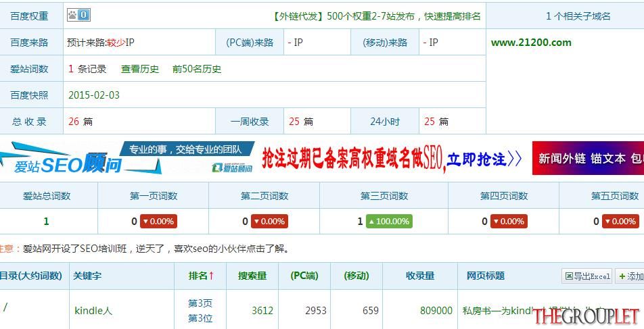Sort by the 搜索量 column header
Image resolution: width=644 pixels, height=329 pixels.
(x=252, y=276)
